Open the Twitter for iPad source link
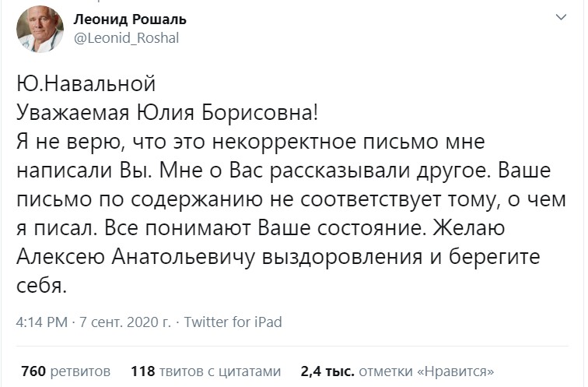The height and width of the screenshot is (387, 588). click(x=233, y=322)
